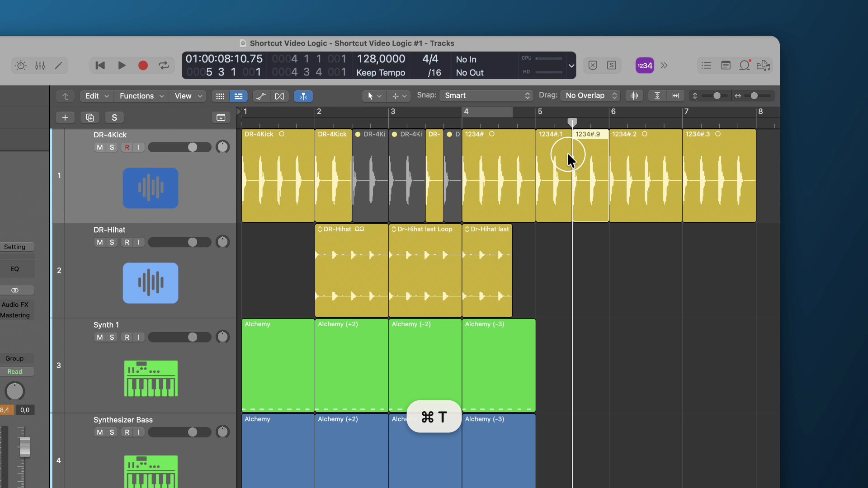868x488 pixels.
Task: Click the red Record button
Action: pyautogui.click(x=143, y=66)
